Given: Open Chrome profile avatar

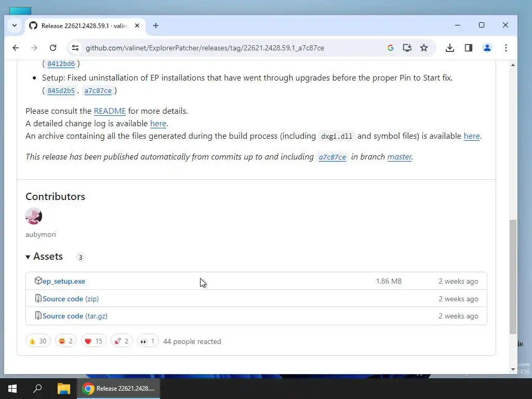Looking at the screenshot, I should (487, 48).
